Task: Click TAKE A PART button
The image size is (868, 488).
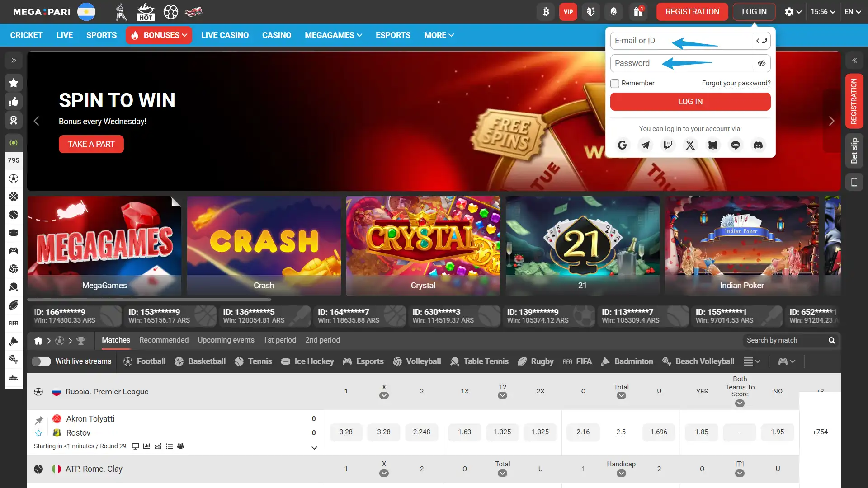Action: coord(91,144)
